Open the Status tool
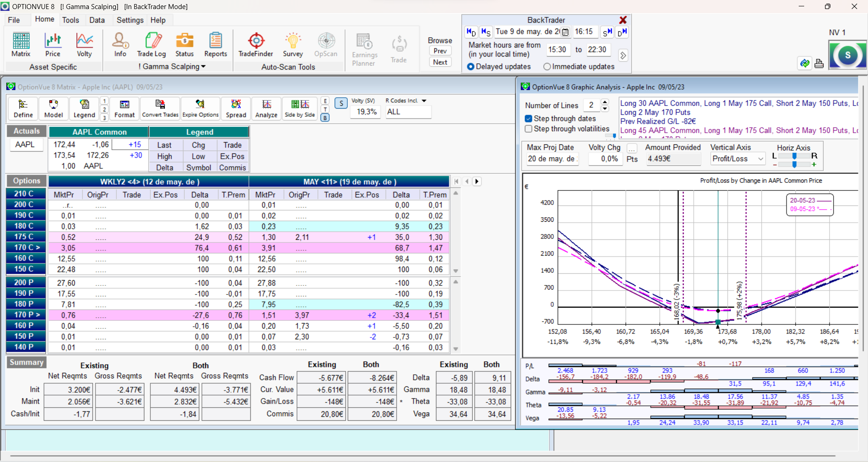 tap(184, 45)
